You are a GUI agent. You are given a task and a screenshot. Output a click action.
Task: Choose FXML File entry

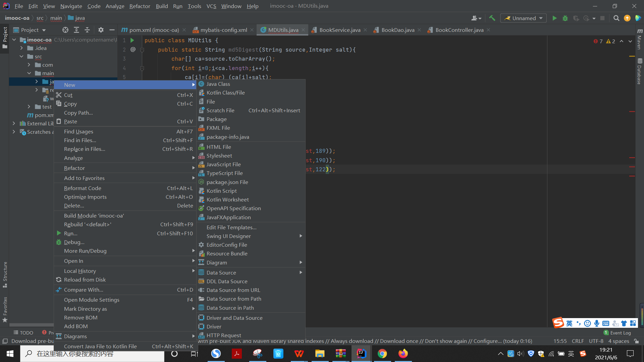251,128
